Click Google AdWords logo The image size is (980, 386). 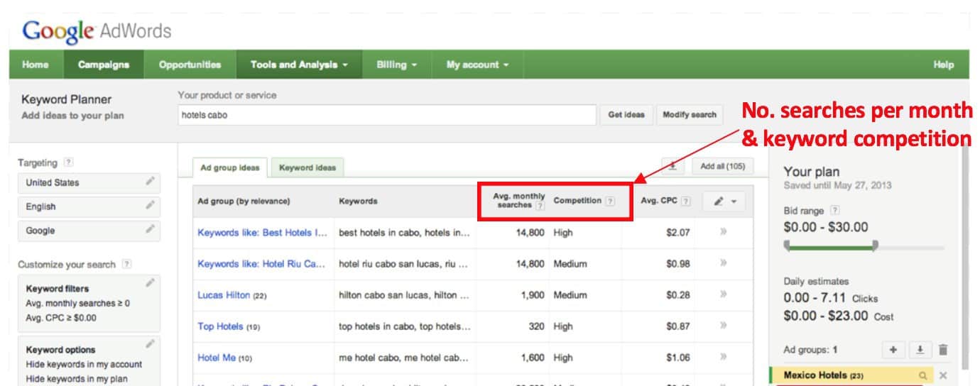coord(97,31)
